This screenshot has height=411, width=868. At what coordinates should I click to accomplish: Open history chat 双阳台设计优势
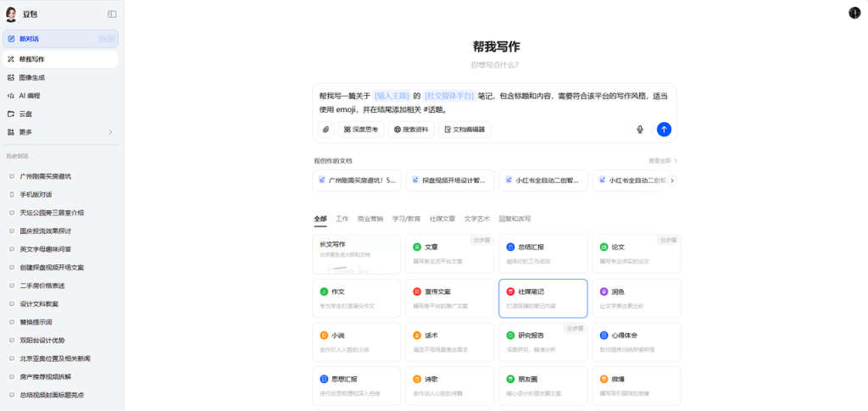pos(60,340)
